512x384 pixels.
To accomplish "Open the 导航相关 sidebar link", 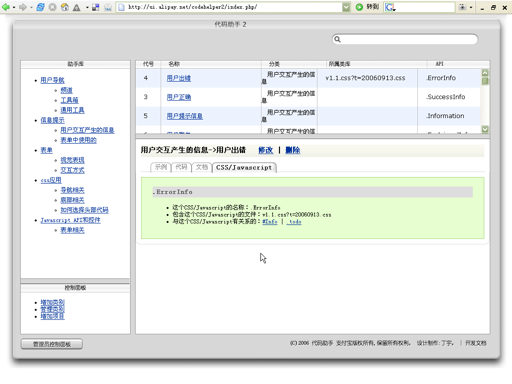I will [72, 190].
